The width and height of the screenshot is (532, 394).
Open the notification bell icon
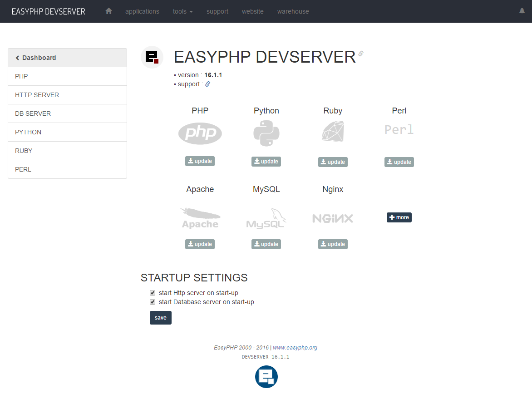pyautogui.click(x=522, y=11)
